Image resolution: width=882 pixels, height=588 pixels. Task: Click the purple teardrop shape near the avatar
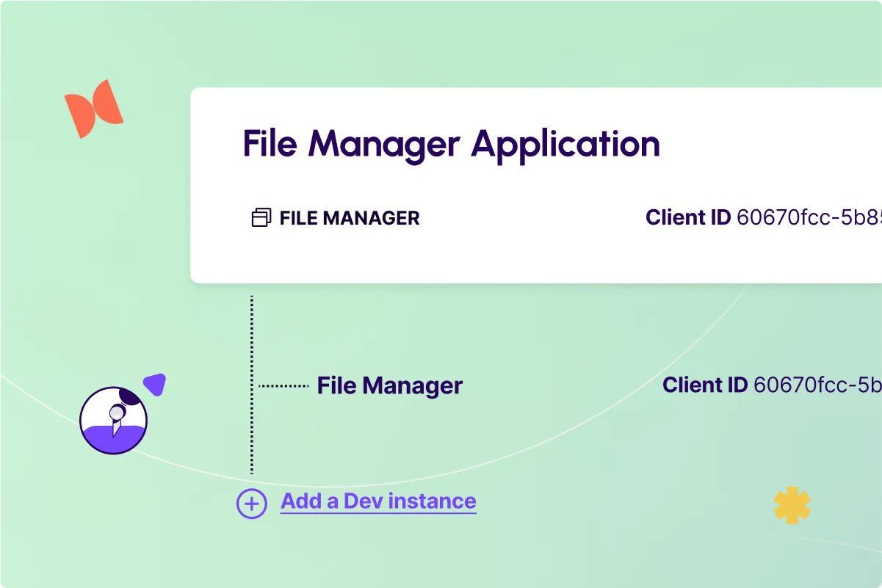click(x=154, y=384)
